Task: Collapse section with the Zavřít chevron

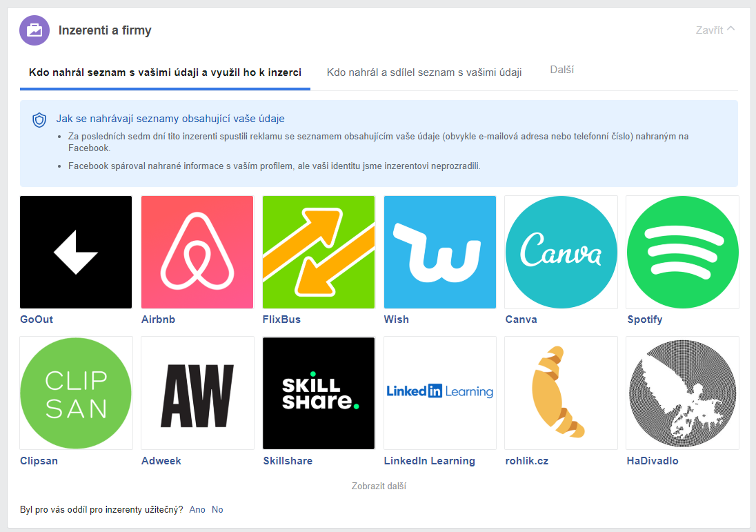Action: [716, 30]
